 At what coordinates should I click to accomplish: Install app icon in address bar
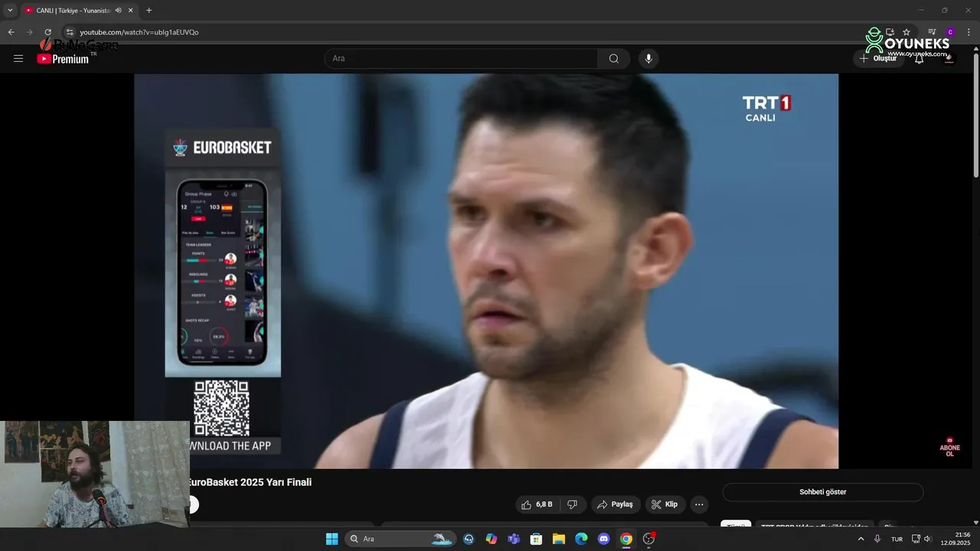point(890,32)
